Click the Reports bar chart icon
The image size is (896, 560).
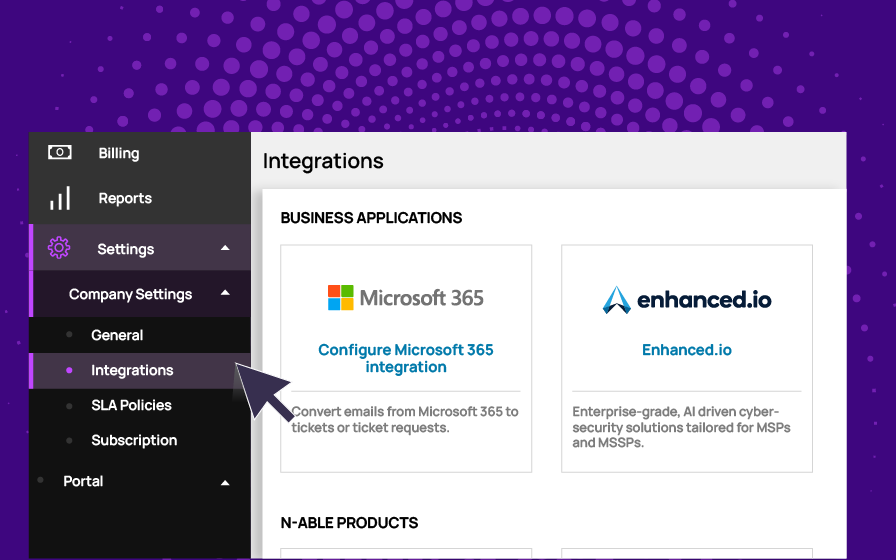(60, 198)
